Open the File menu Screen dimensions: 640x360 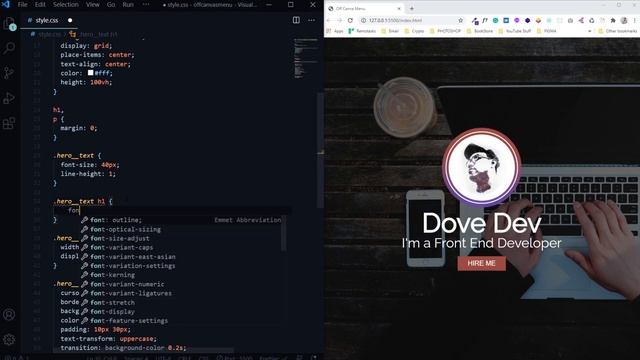[x=22, y=4]
